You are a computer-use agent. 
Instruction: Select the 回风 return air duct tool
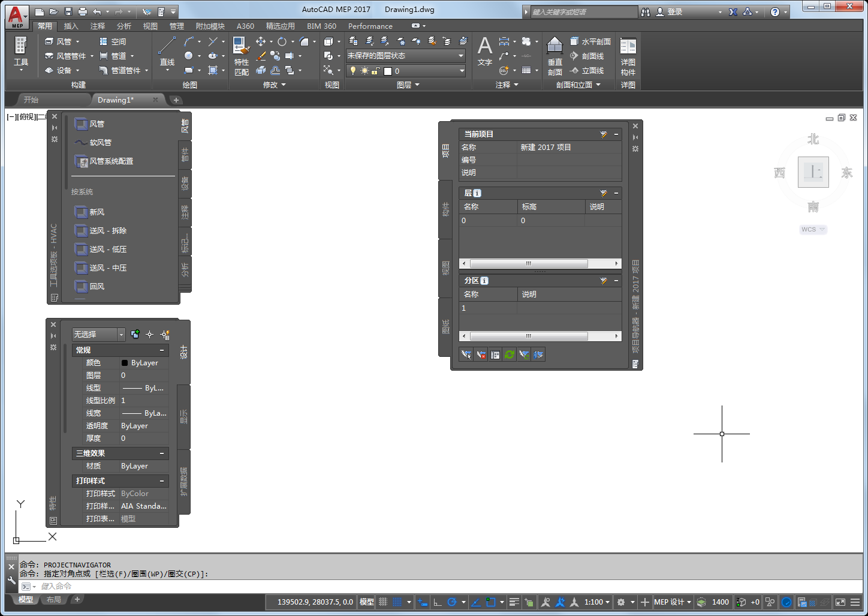pos(89,287)
